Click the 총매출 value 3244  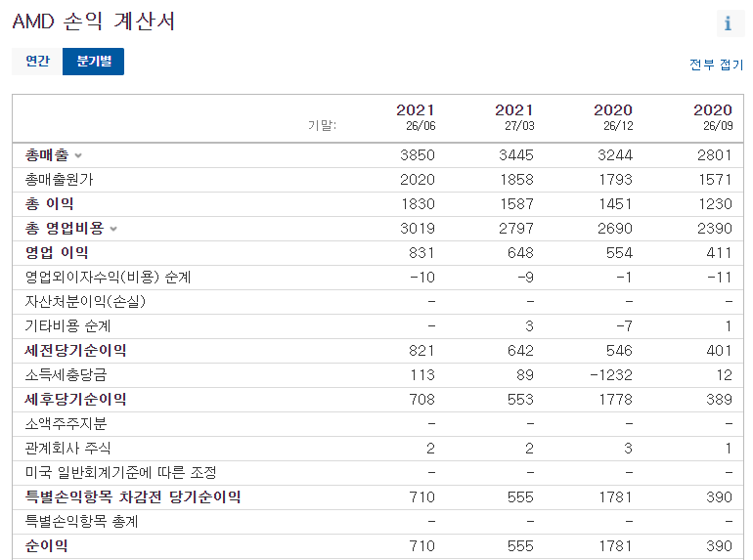pyautogui.click(x=615, y=155)
